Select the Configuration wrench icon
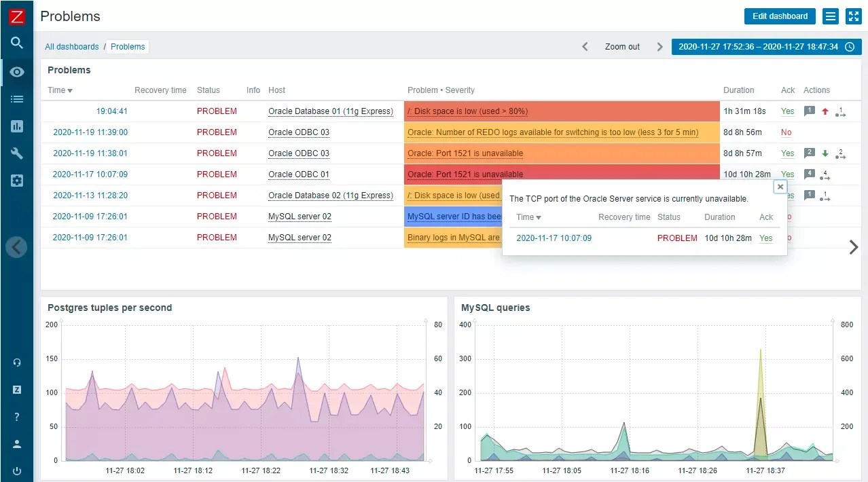Viewport: 868px width, 482px height. (16, 153)
